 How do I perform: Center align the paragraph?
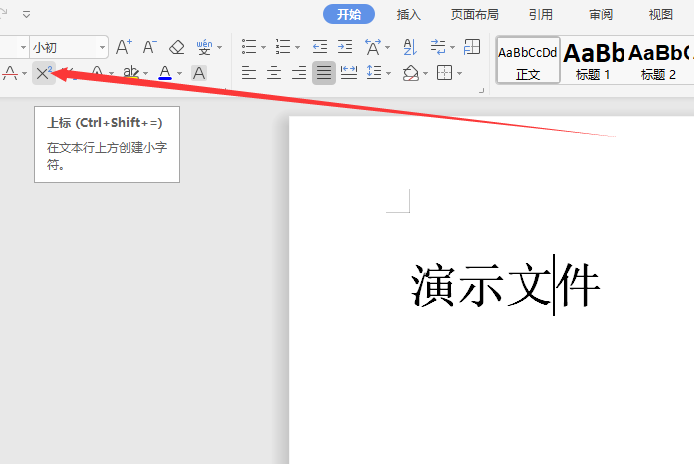pyautogui.click(x=274, y=72)
